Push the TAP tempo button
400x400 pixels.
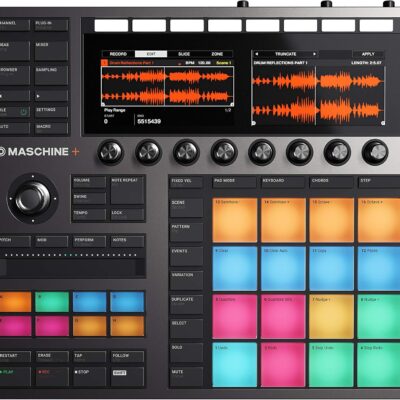(89, 357)
